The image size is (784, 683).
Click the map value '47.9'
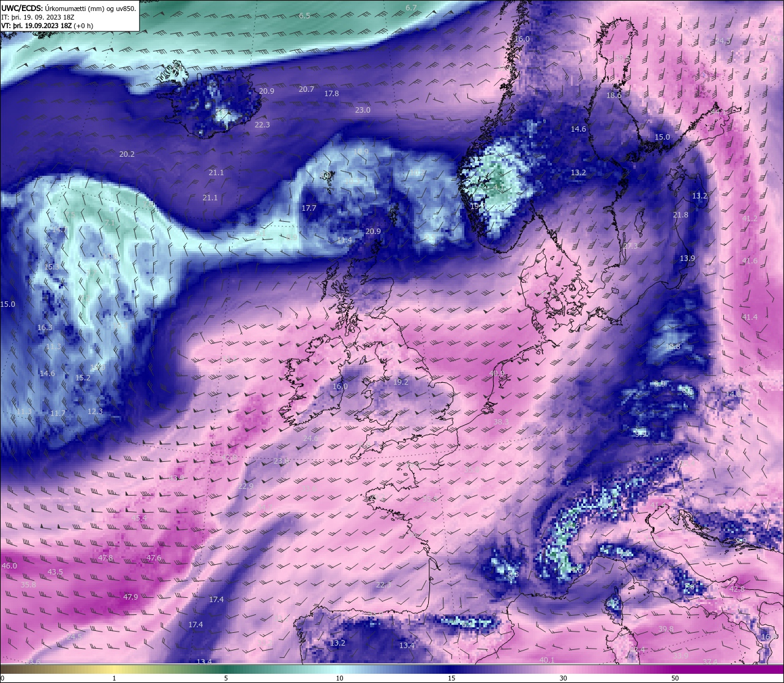click(x=130, y=597)
